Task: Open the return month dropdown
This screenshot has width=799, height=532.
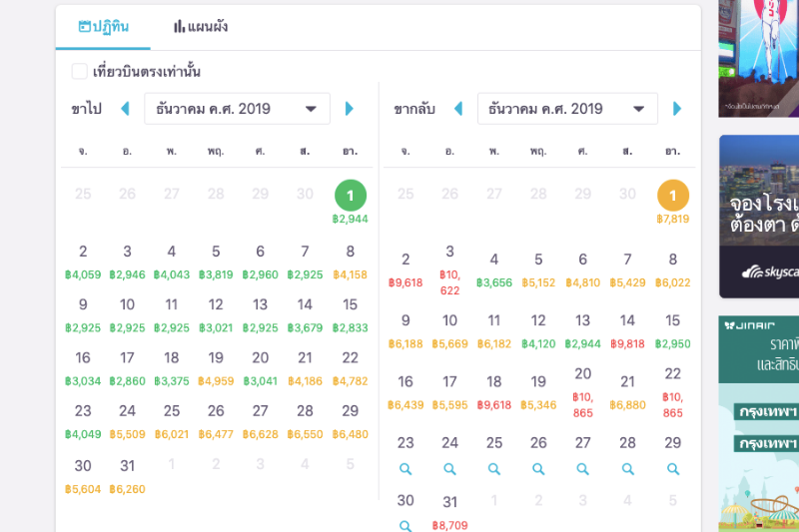Action: (x=567, y=109)
